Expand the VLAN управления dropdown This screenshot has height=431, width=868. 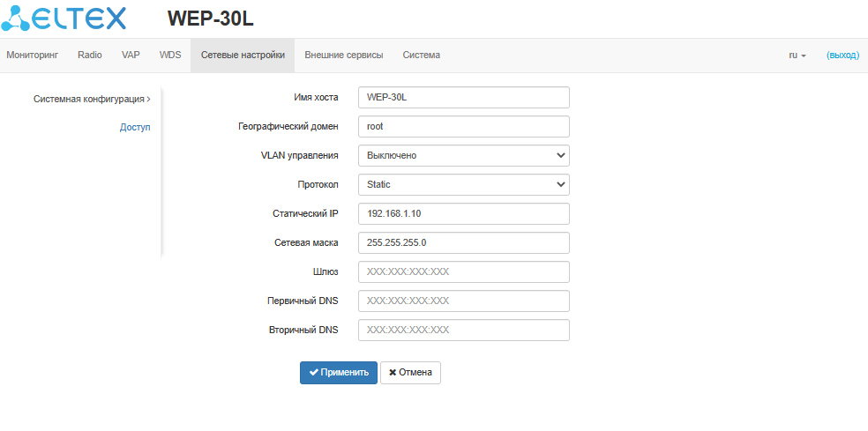[464, 155]
